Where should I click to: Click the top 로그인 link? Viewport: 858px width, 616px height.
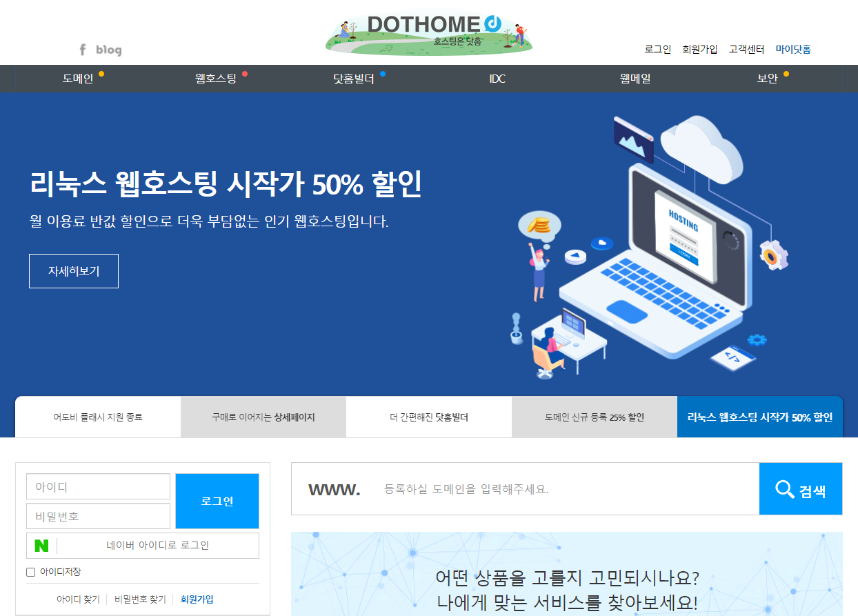(658, 49)
